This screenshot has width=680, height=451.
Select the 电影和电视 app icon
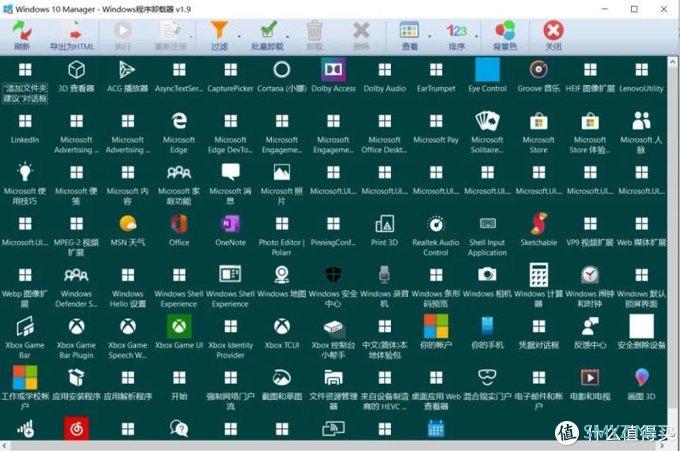590,377
